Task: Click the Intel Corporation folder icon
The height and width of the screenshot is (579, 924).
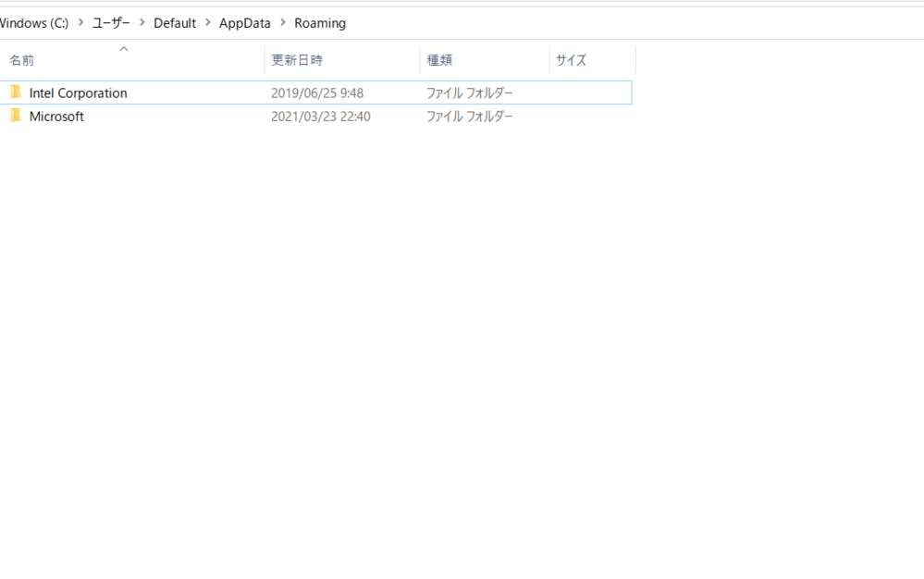Action: pyautogui.click(x=16, y=92)
